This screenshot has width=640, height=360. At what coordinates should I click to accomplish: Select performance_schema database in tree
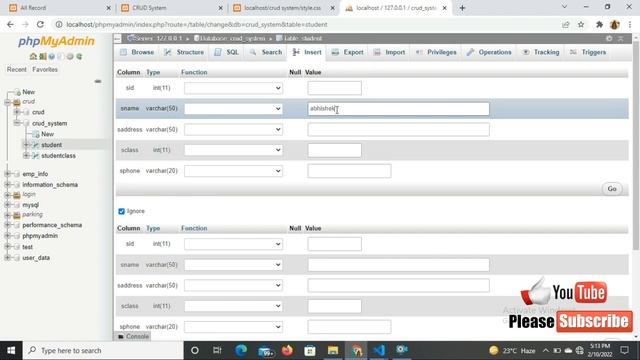pos(52,225)
